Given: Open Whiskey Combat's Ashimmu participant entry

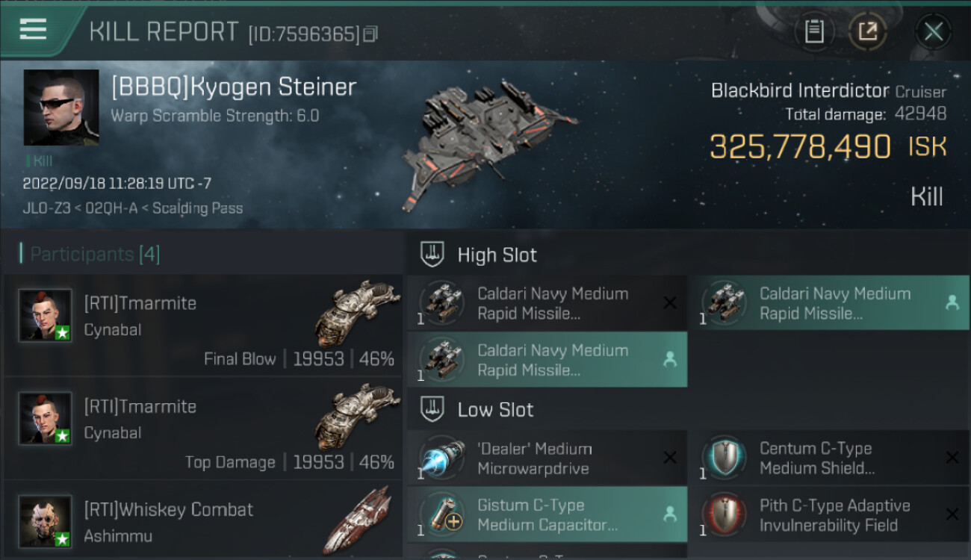Looking at the screenshot, I should (x=203, y=522).
